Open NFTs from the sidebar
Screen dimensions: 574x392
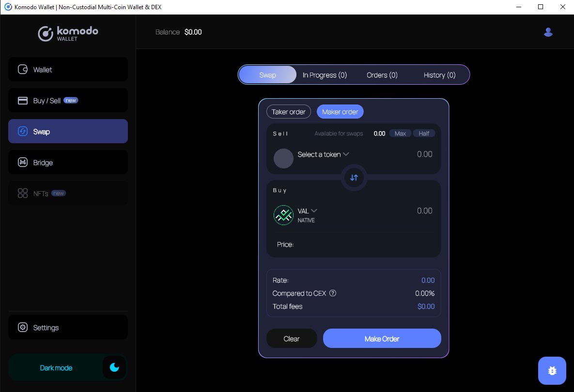[x=68, y=193]
